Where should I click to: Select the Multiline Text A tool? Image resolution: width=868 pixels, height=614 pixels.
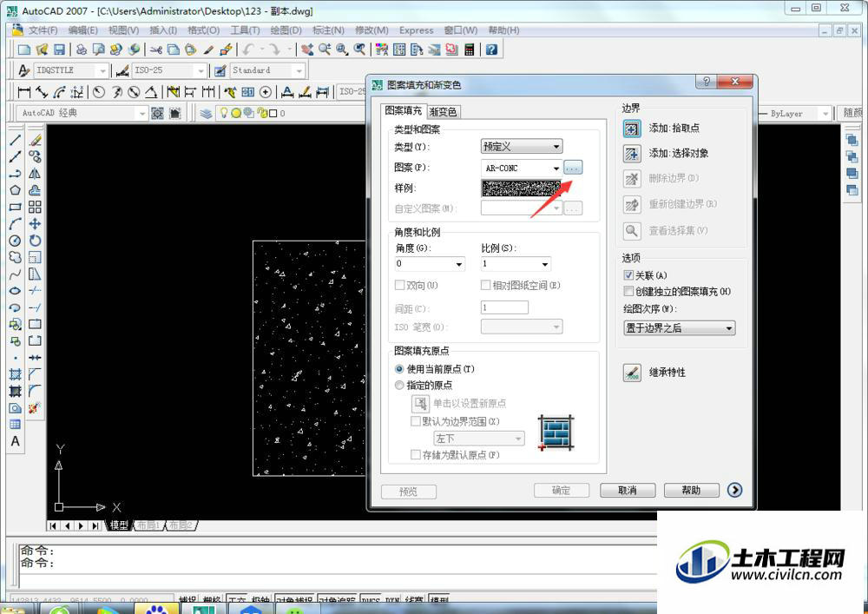[15, 441]
